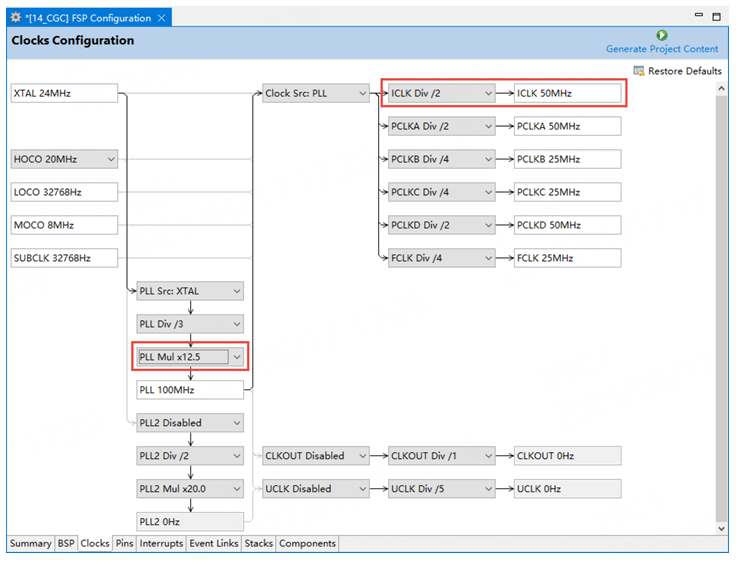The image size is (738, 564).
Task: Click the Generate Project Content play icon
Action: pos(661,35)
